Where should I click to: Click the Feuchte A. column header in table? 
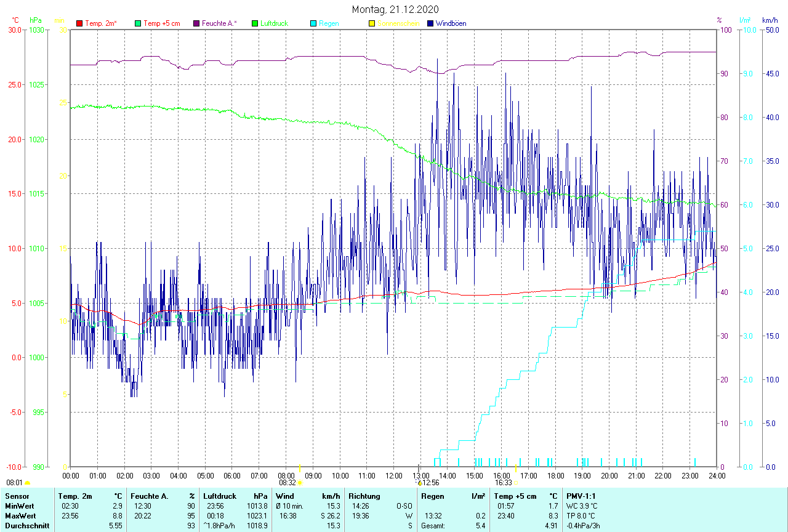[x=150, y=496]
